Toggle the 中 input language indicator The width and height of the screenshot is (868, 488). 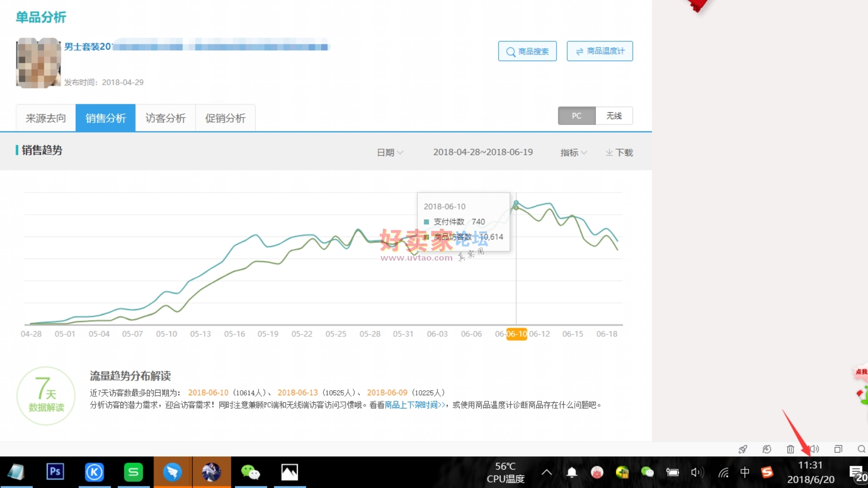tap(745, 472)
